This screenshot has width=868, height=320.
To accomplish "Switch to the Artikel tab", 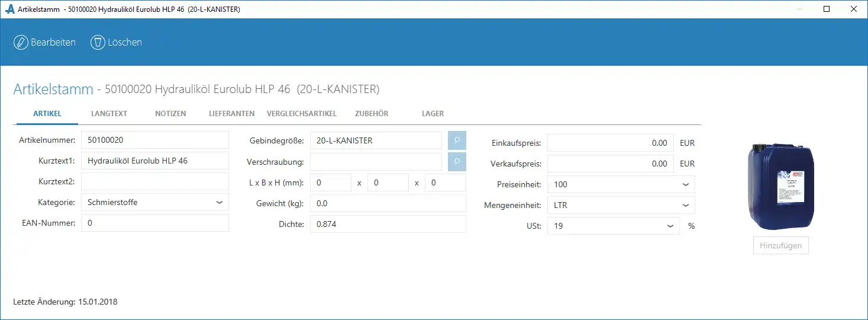I will 47,114.
